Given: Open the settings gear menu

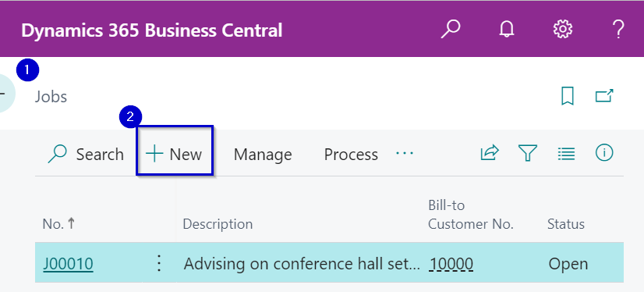Looking at the screenshot, I should click(x=563, y=30).
